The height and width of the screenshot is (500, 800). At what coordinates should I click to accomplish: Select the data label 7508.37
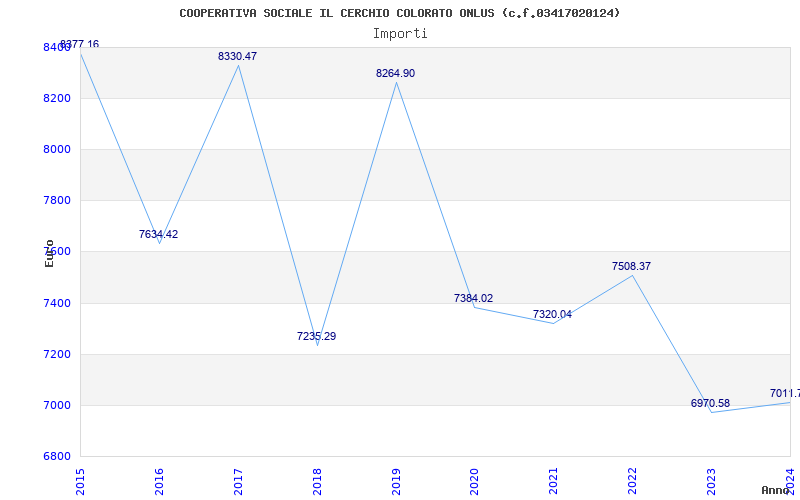pyautogui.click(x=631, y=266)
